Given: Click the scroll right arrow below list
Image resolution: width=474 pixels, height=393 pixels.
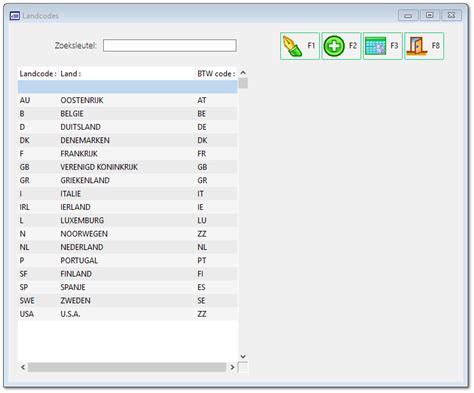Looking at the screenshot, I should [x=232, y=367].
